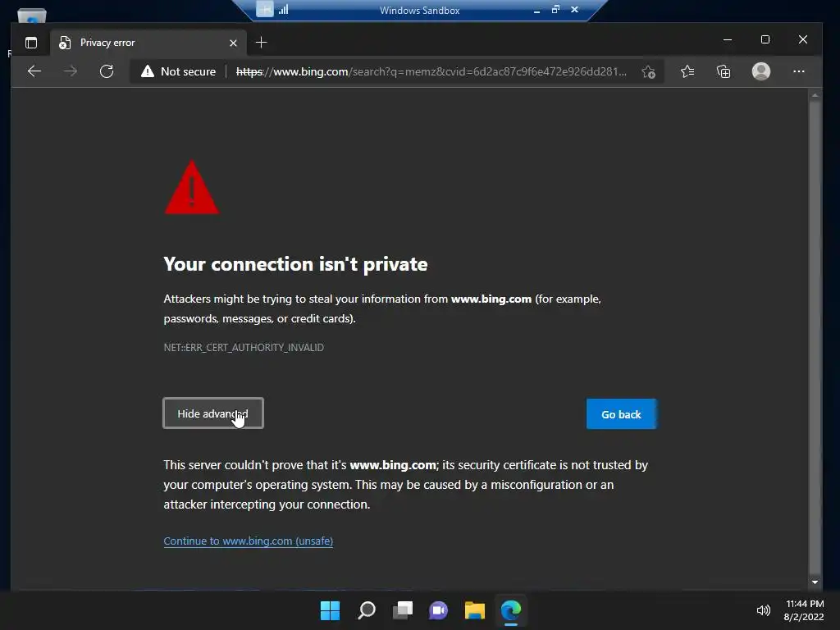Close the Edge browser window
This screenshot has height=630, width=840.
pos(802,39)
